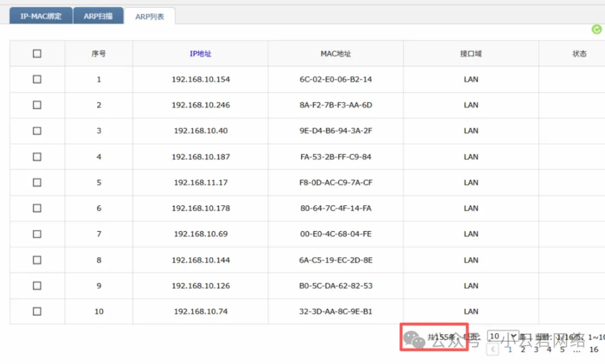
Task: Select the row 3 checkbox
Action: pyautogui.click(x=37, y=131)
